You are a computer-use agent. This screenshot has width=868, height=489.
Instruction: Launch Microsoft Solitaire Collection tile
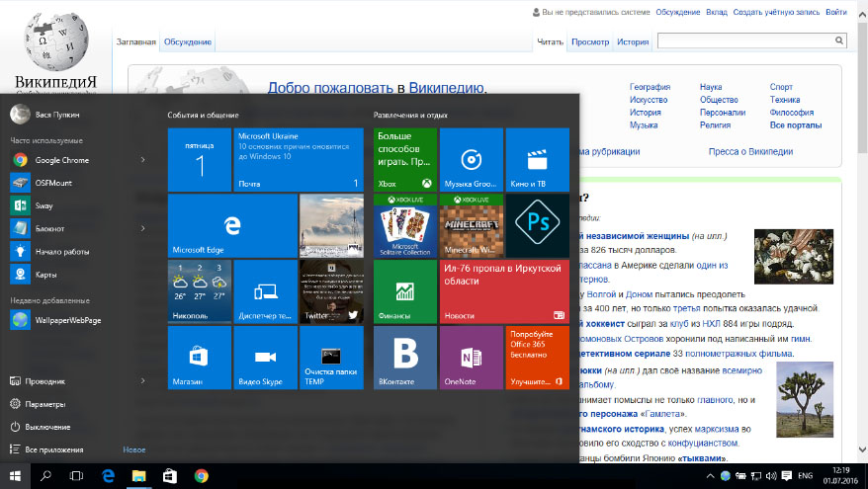click(404, 225)
